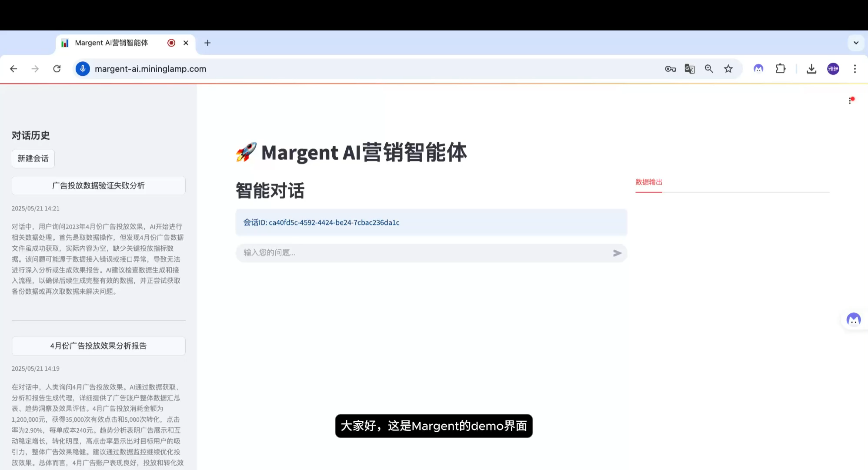Image resolution: width=868 pixels, height=470 pixels.
Task: Click timestamp 2025/05/21 14:21
Action: (35, 208)
